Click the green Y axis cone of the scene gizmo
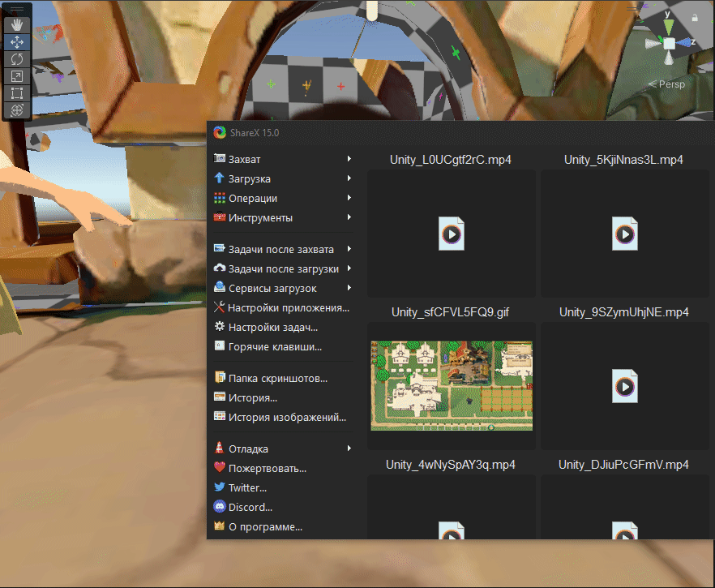Image resolution: width=715 pixels, height=588 pixels. pyautogui.click(x=669, y=27)
